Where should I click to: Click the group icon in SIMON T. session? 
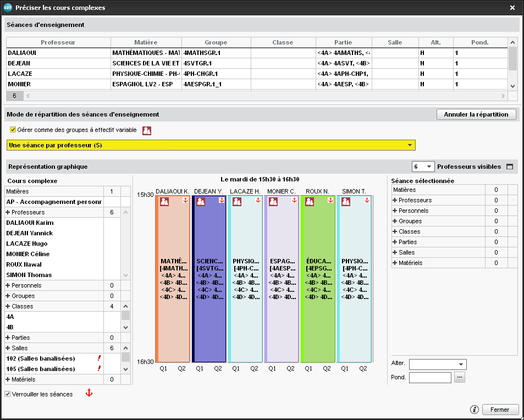[x=346, y=202]
